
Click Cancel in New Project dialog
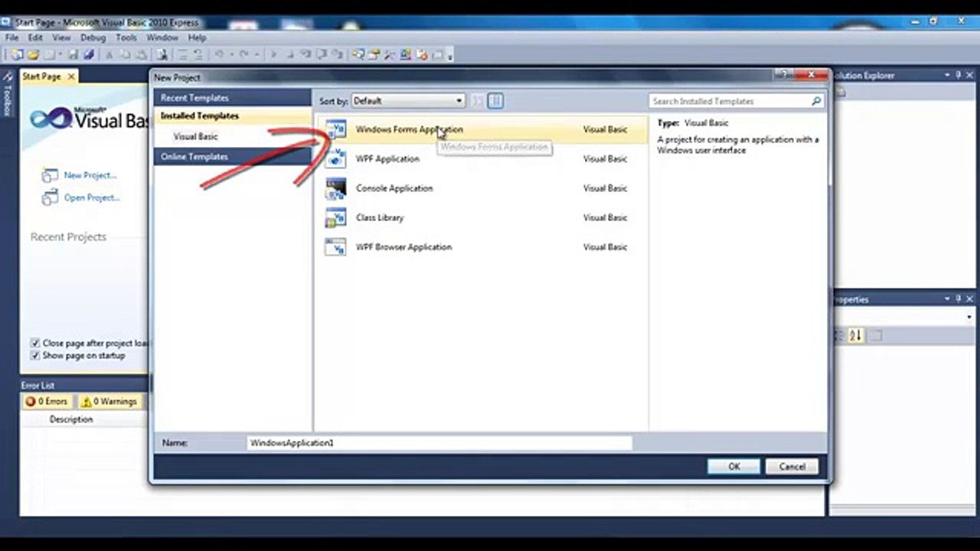tap(792, 467)
